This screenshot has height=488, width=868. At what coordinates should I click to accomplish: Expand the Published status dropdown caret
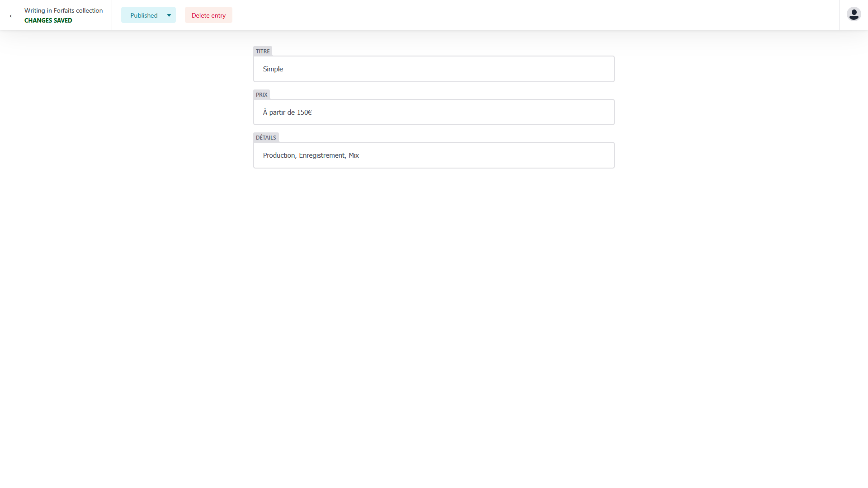click(169, 15)
